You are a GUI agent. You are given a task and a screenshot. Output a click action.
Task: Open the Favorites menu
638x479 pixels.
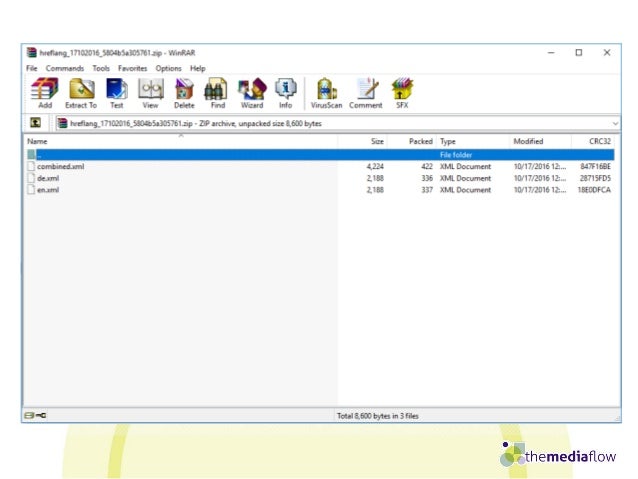coord(132,68)
